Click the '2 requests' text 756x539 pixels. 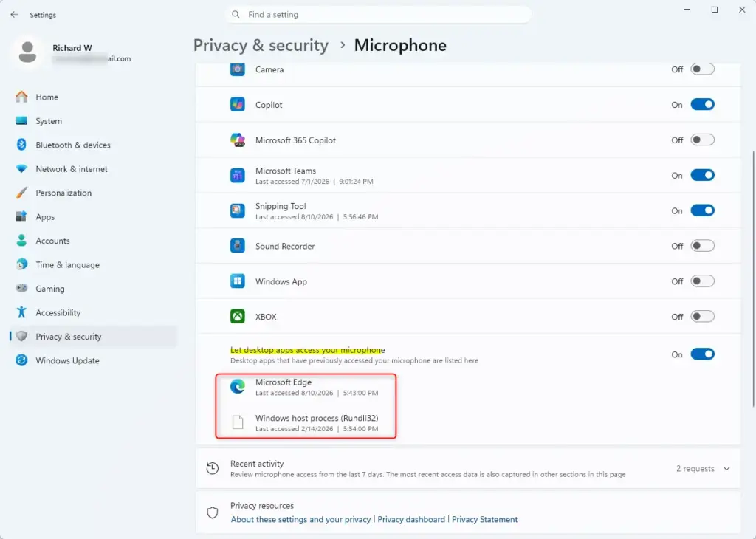pos(695,469)
